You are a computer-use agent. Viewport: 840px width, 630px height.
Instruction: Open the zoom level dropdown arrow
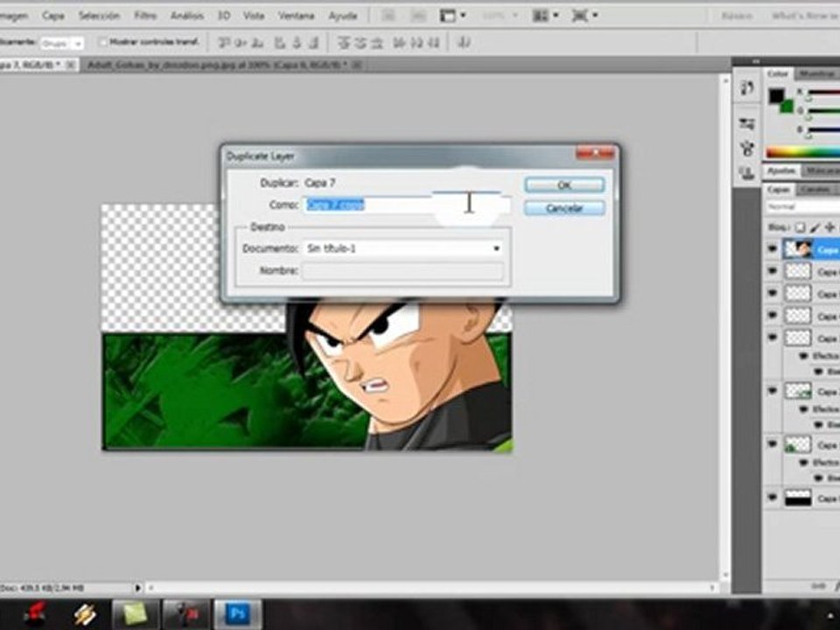514,16
